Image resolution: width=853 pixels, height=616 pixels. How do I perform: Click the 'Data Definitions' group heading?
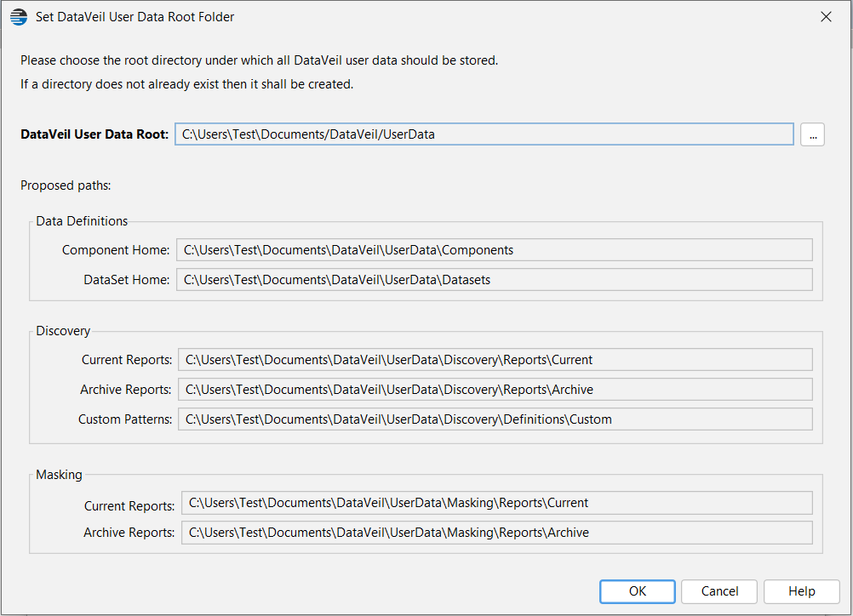(82, 221)
